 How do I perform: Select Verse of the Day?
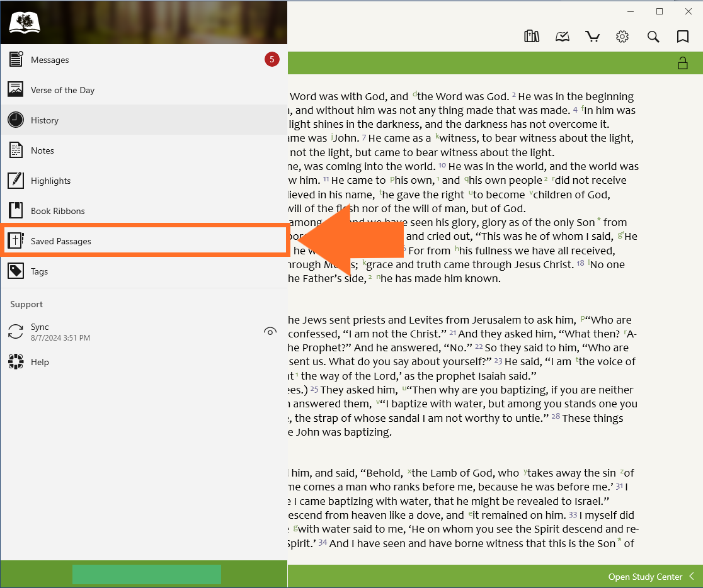[x=62, y=90]
